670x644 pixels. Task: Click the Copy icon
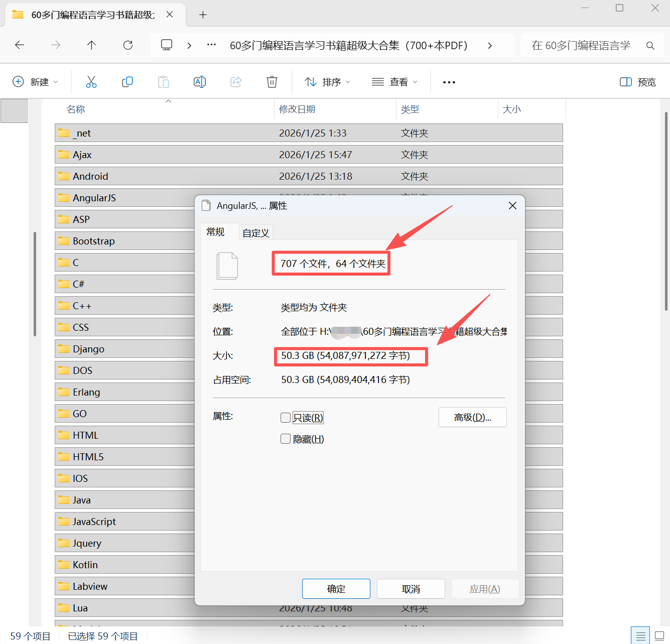127,81
